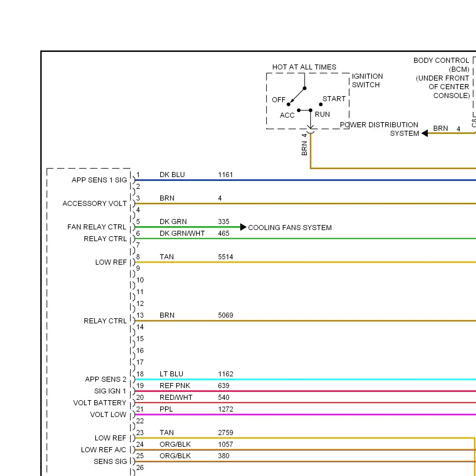Click the VOLT LOW pin label

(x=108, y=414)
